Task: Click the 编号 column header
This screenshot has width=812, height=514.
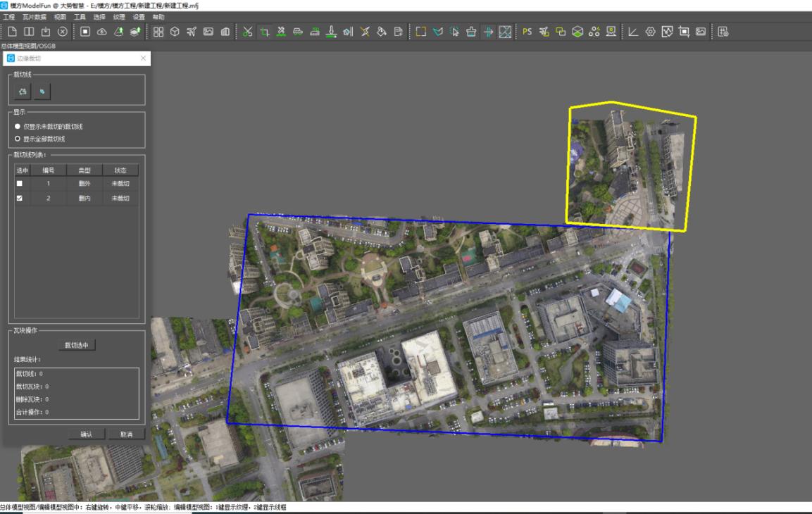Action: point(48,170)
